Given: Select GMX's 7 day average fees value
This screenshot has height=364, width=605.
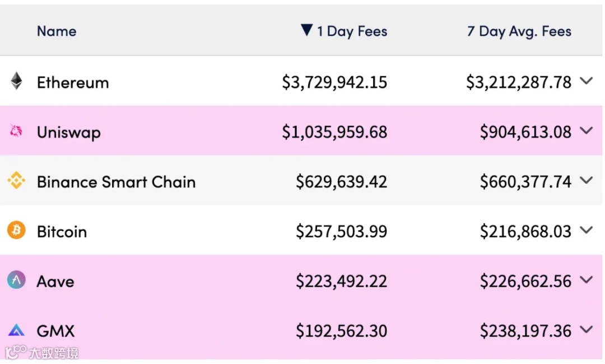Looking at the screenshot, I should [x=525, y=332].
